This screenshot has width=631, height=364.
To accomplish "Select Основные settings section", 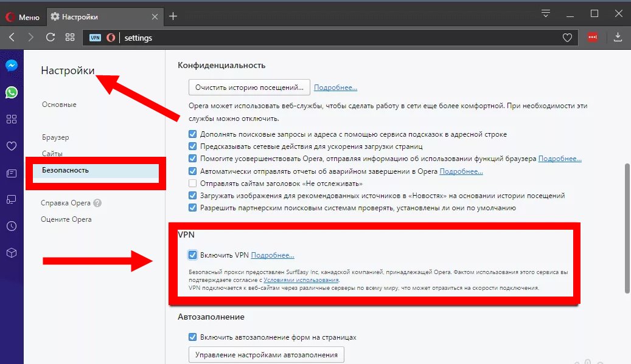I will [59, 105].
